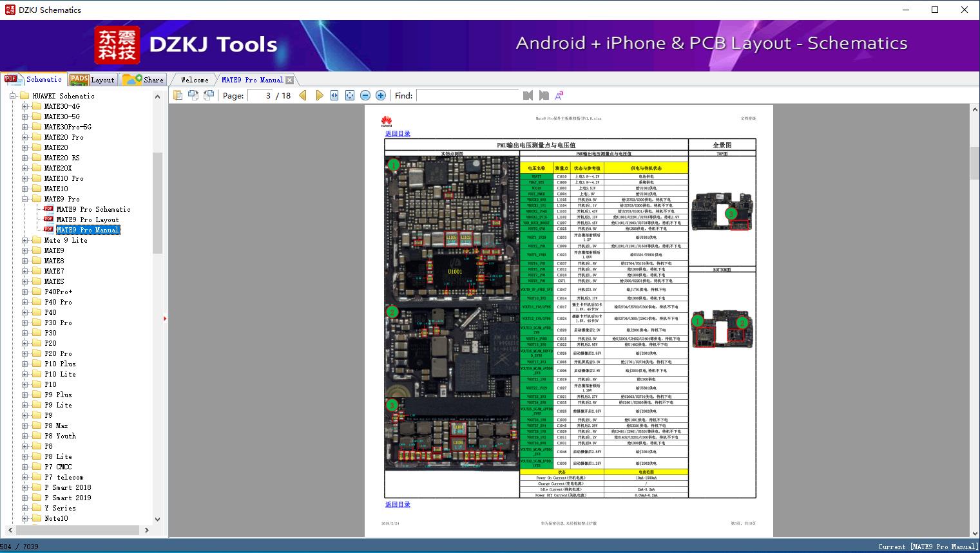Collapse the HUAWEI Schematic root node

tap(12, 96)
